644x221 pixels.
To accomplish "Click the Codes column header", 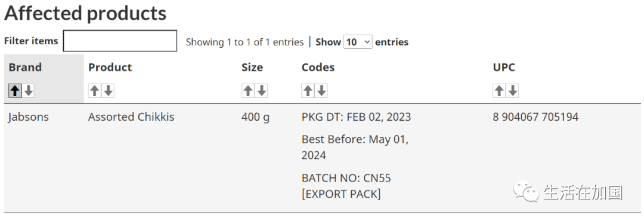I will click(318, 67).
